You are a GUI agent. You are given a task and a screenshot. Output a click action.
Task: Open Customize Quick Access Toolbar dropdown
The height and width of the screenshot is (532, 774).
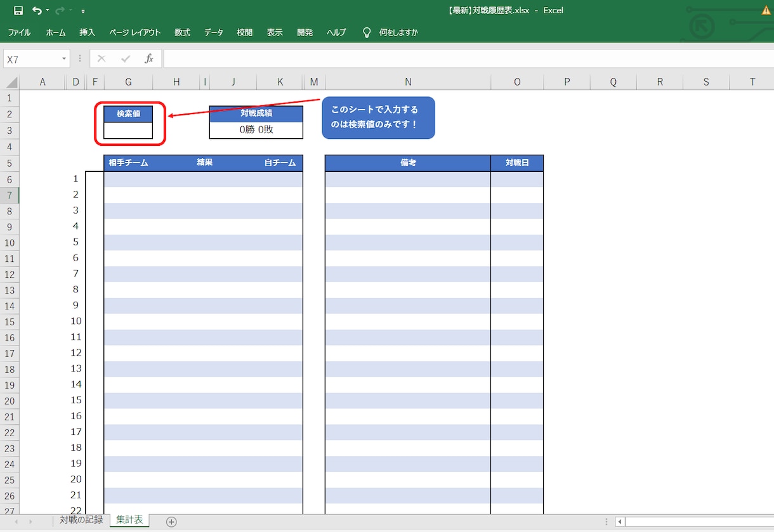(x=83, y=11)
